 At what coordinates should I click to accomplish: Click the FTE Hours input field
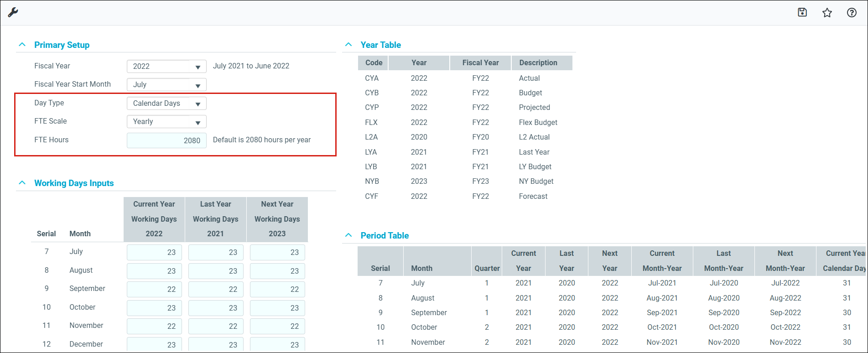point(166,140)
